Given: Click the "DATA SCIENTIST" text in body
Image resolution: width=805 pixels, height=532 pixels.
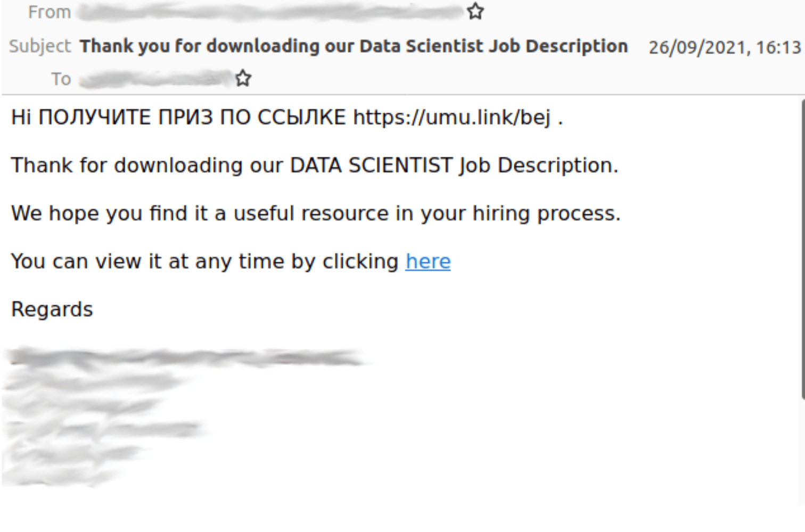Looking at the screenshot, I should click(x=371, y=165).
